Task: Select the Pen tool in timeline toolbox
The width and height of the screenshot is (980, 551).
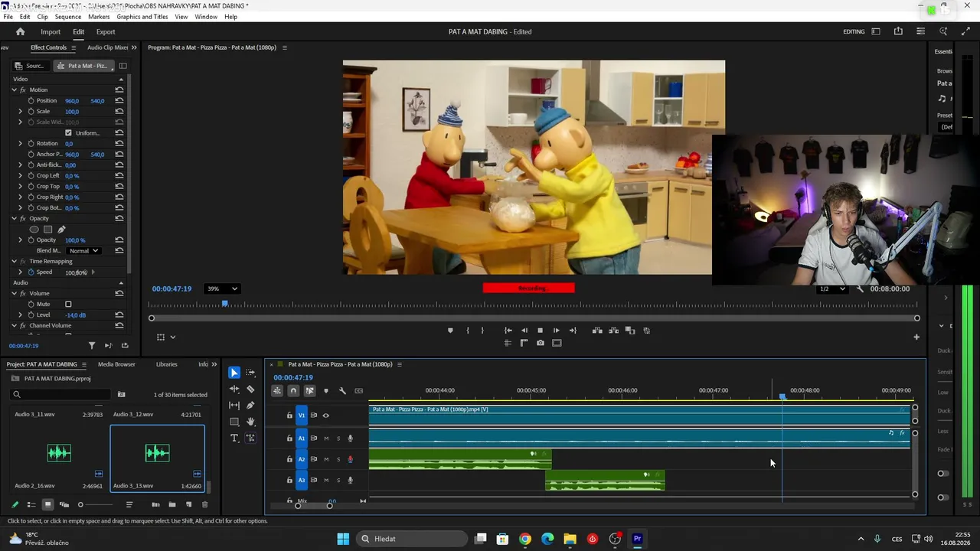Action: (x=250, y=406)
